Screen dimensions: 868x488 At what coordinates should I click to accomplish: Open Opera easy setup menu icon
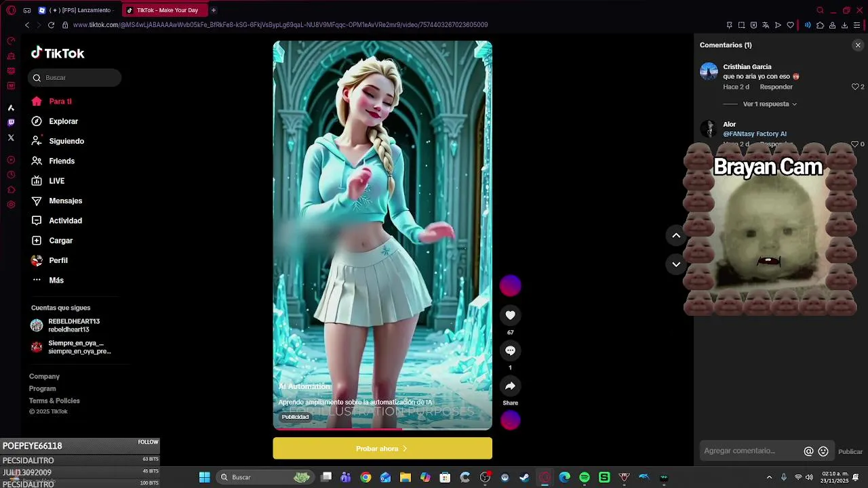856,25
